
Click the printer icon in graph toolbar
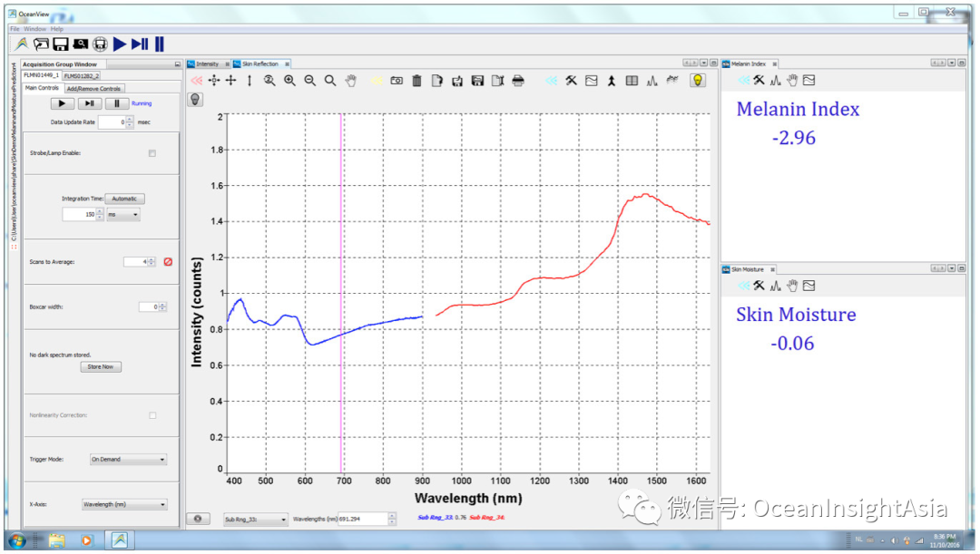(518, 81)
